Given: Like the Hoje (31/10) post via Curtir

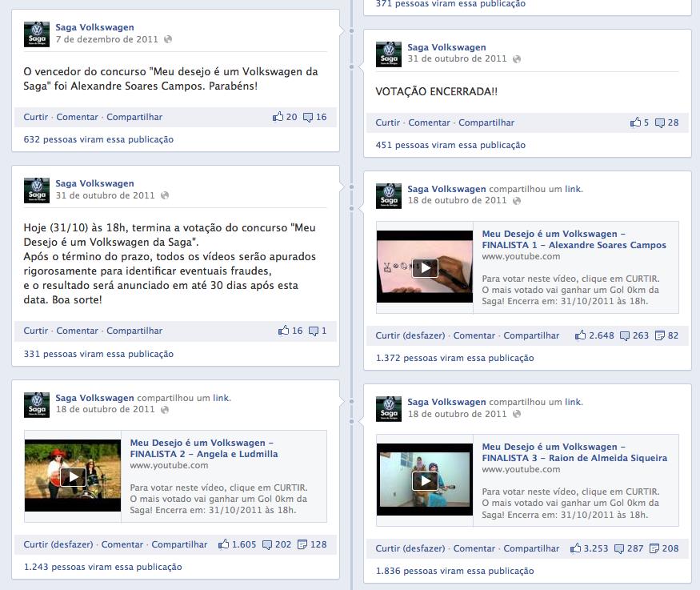Looking at the screenshot, I should (36, 331).
